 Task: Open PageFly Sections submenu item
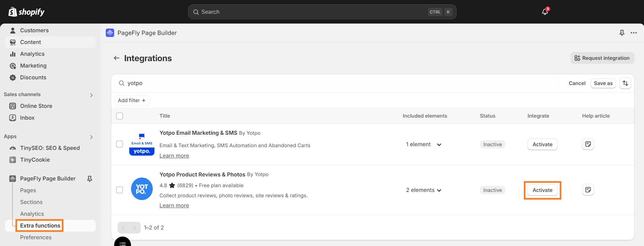31,202
